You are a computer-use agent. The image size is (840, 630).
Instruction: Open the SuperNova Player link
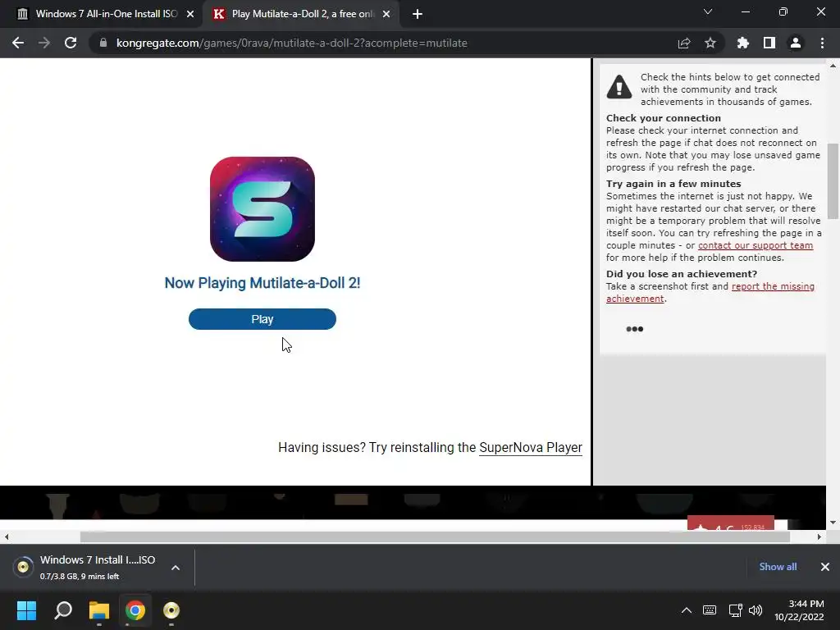(x=531, y=447)
